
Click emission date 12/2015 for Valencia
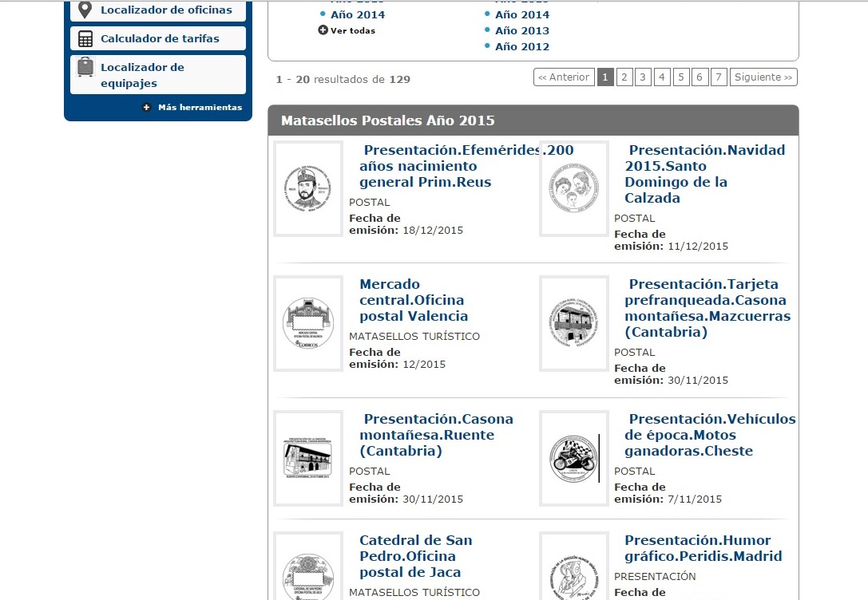(424, 365)
